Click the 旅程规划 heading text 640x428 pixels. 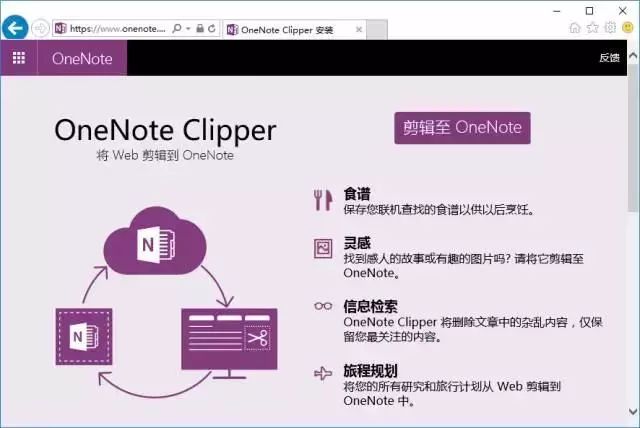tap(370, 370)
